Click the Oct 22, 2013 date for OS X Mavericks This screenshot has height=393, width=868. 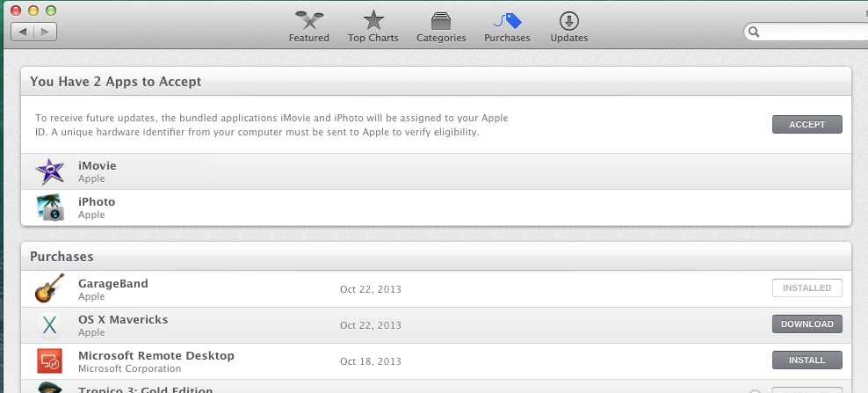pyautogui.click(x=371, y=325)
